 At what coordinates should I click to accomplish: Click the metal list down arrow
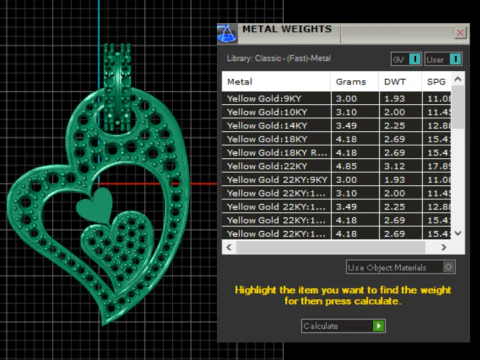[x=458, y=233]
